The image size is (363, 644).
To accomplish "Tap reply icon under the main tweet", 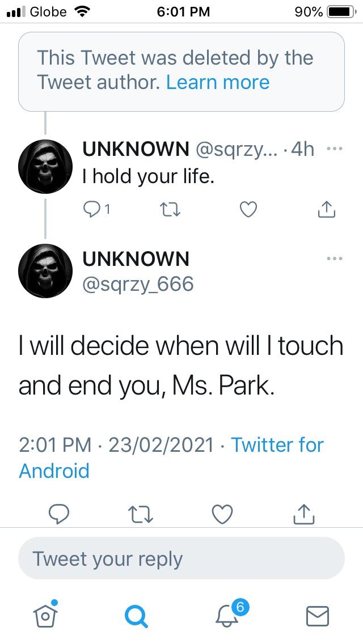I will point(59,513).
